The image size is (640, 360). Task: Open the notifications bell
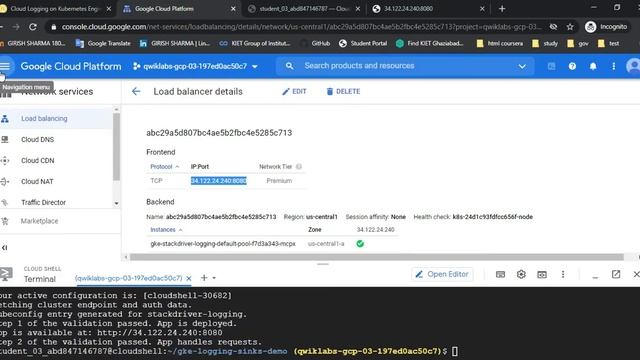pyautogui.click(x=593, y=66)
